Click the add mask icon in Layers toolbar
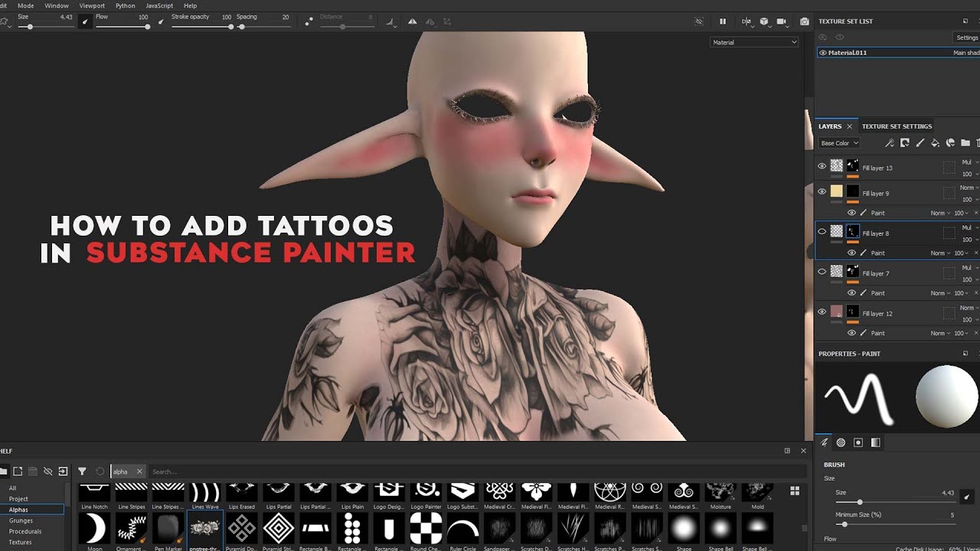The width and height of the screenshot is (980, 551). click(x=904, y=142)
